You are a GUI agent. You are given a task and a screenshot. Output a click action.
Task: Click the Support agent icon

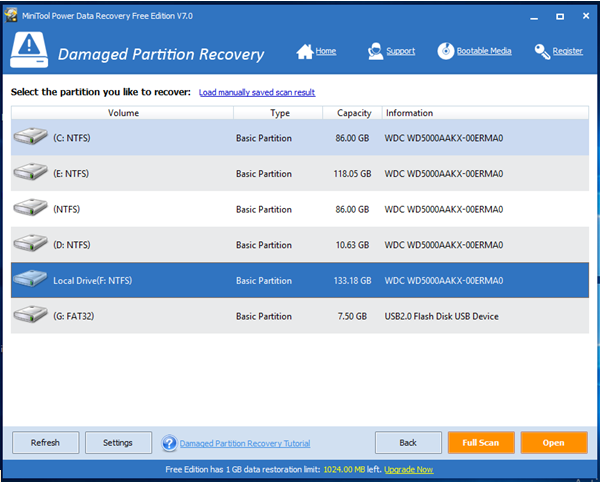[x=375, y=51]
